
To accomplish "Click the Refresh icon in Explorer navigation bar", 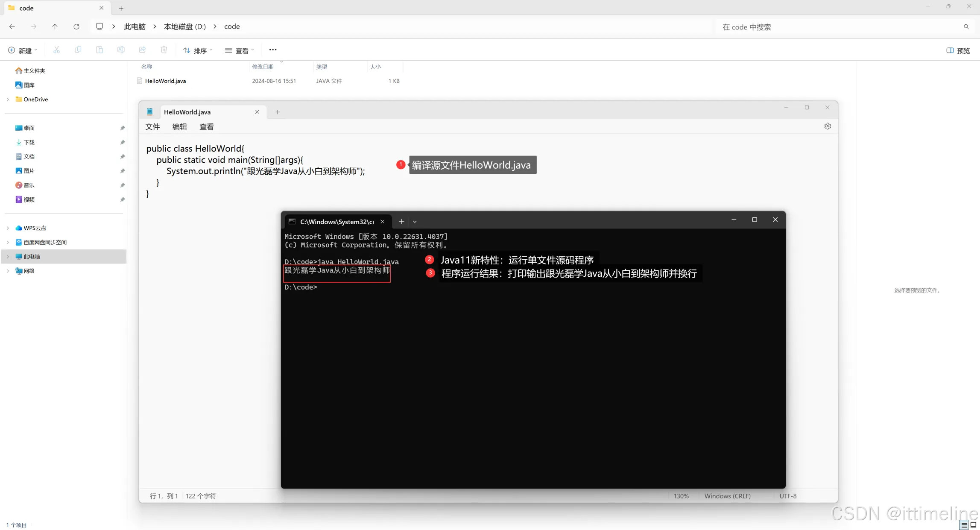I will tap(76, 26).
